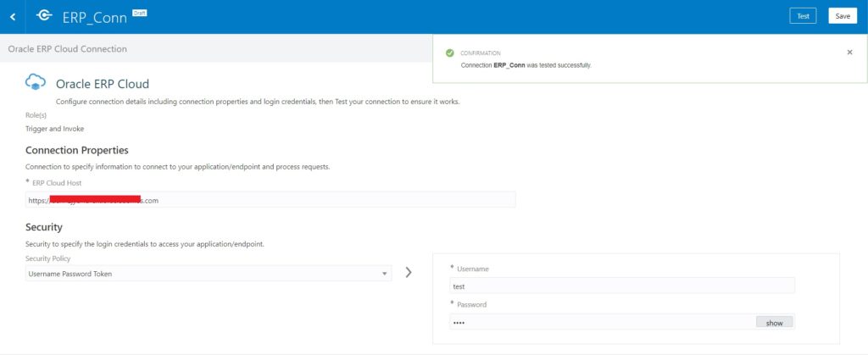Click the Oracle ERP Cloud cloud icon
The width and height of the screenshot is (868, 355).
point(36,82)
